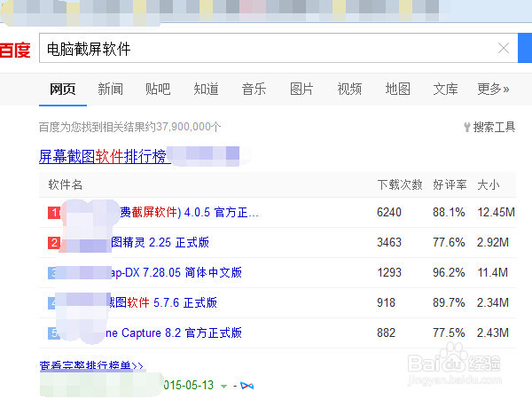532x399 pixels.
Task: Click in the search field containing 电脑截屏软件
Action: tap(278, 48)
